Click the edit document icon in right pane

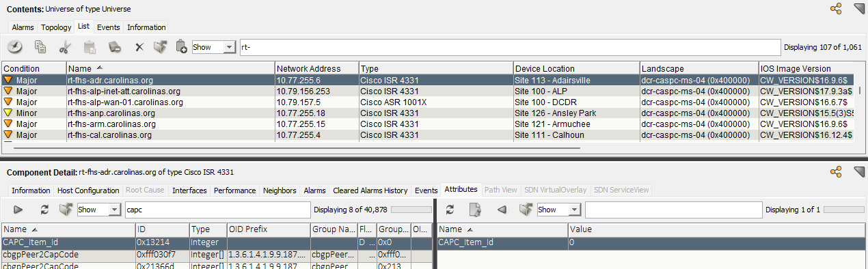click(x=475, y=210)
